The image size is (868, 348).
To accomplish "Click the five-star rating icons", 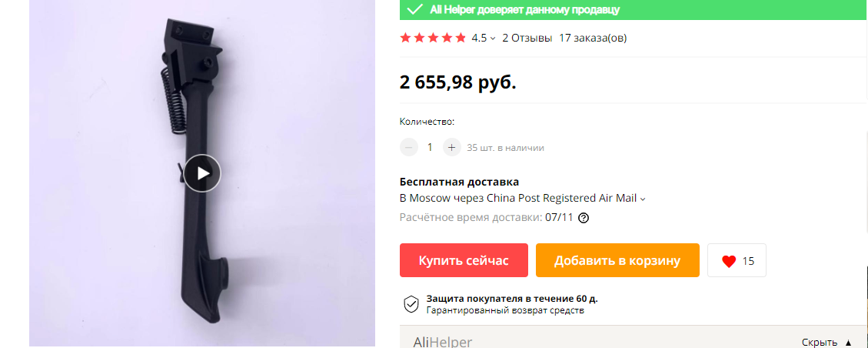I will pyautogui.click(x=433, y=38).
